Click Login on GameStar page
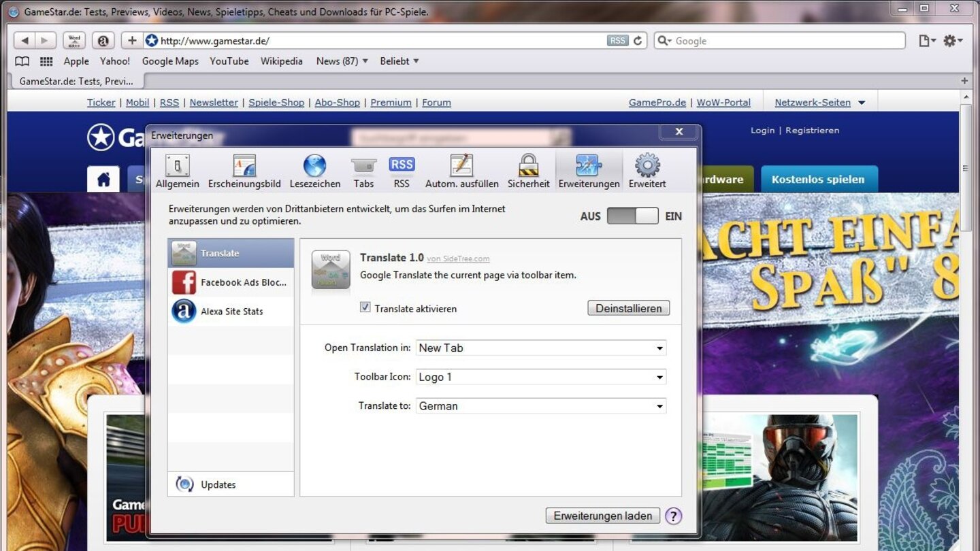 tap(763, 130)
